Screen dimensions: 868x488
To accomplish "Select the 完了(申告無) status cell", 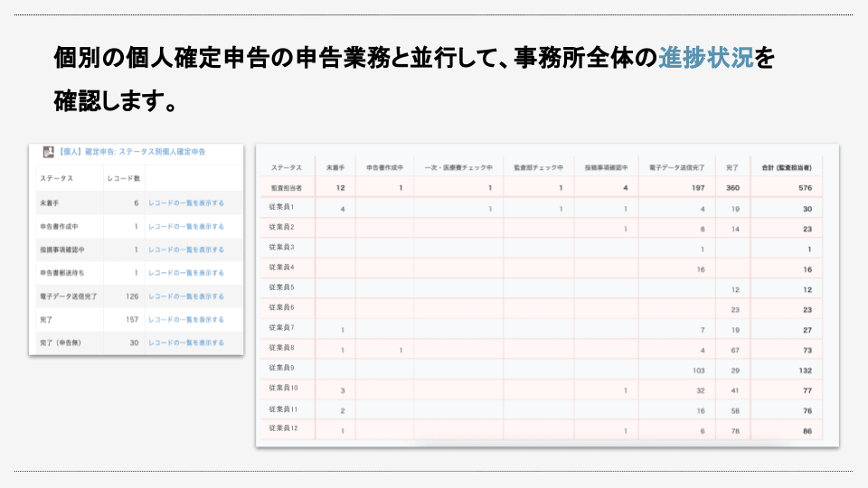I will (x=61, y=343).
